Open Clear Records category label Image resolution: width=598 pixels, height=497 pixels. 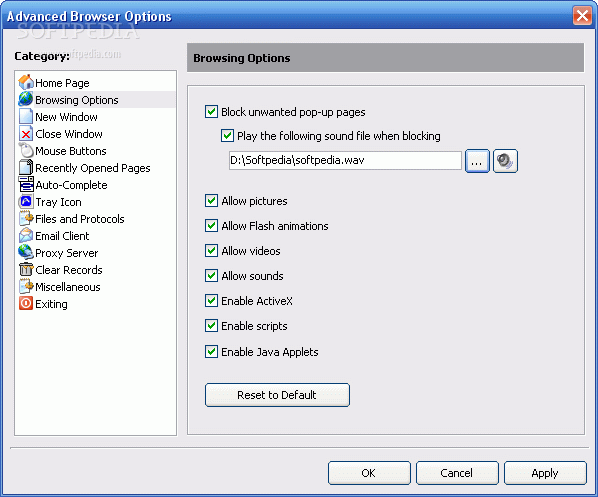[69, 270]
